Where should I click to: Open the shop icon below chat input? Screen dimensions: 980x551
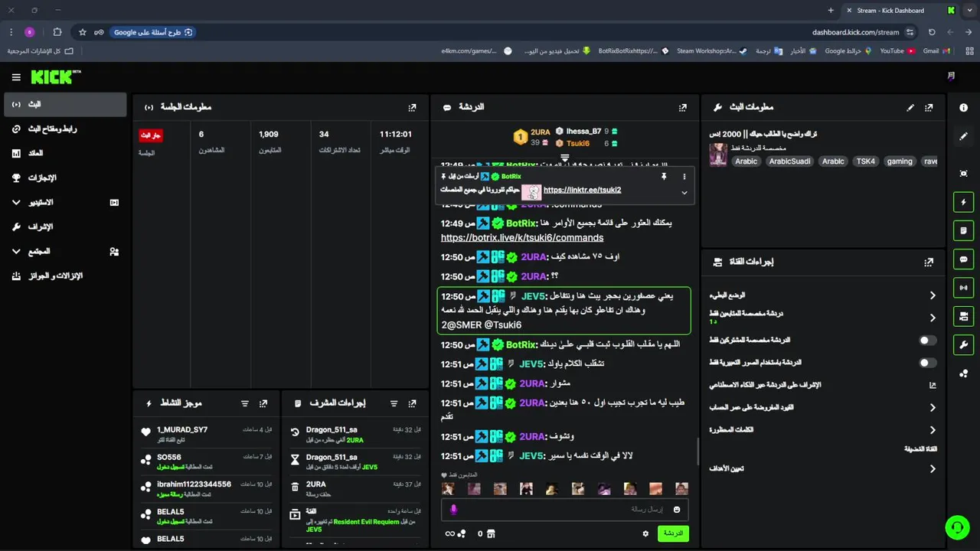click(491, 533)
